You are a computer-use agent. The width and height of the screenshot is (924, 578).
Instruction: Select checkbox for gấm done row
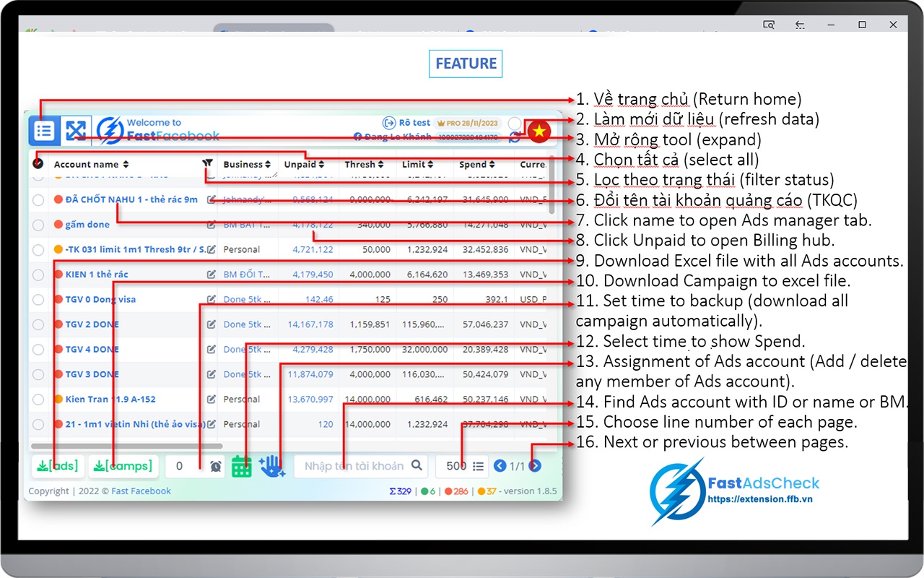point(38,225)
